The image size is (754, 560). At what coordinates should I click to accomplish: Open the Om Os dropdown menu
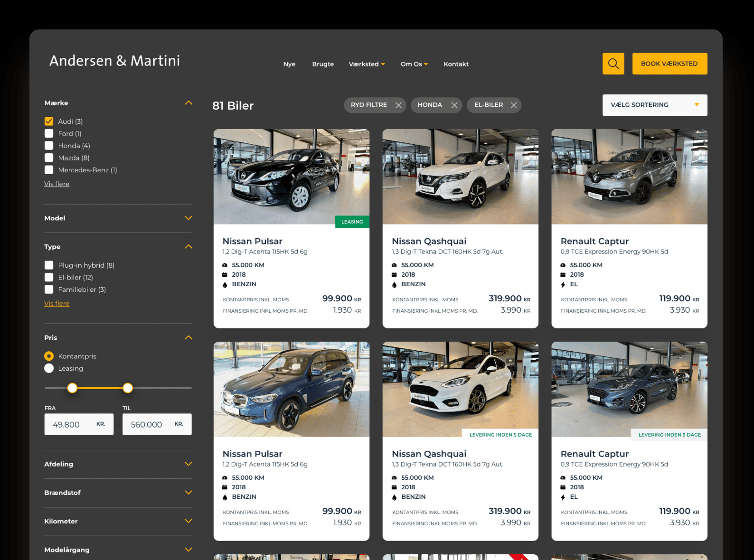click(414, 64)
